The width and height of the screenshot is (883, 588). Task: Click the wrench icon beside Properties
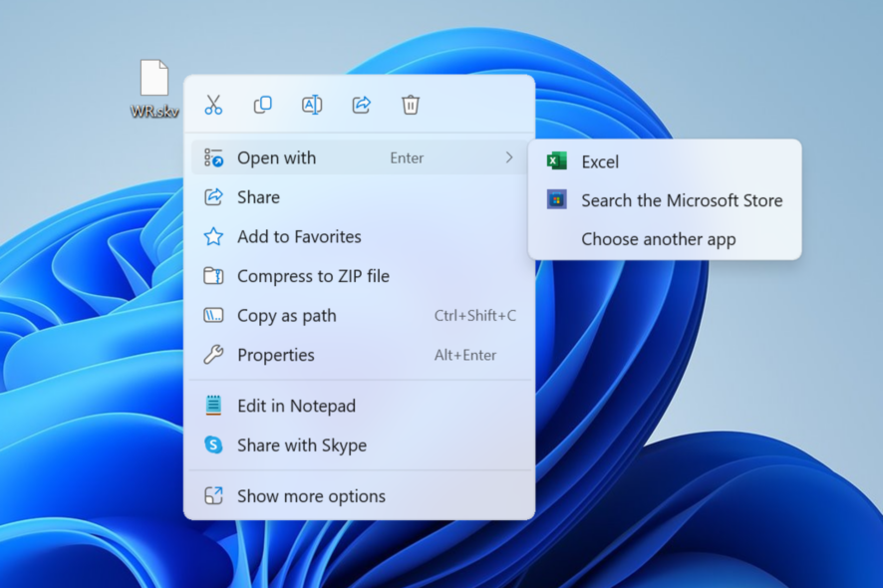tap(213, 355)
